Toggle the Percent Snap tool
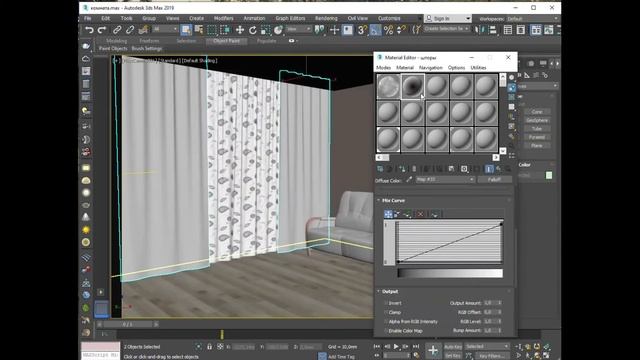Image resolution: width=640 pixels, height=360 pixels. pyautogui.click(x=388, y=30)
